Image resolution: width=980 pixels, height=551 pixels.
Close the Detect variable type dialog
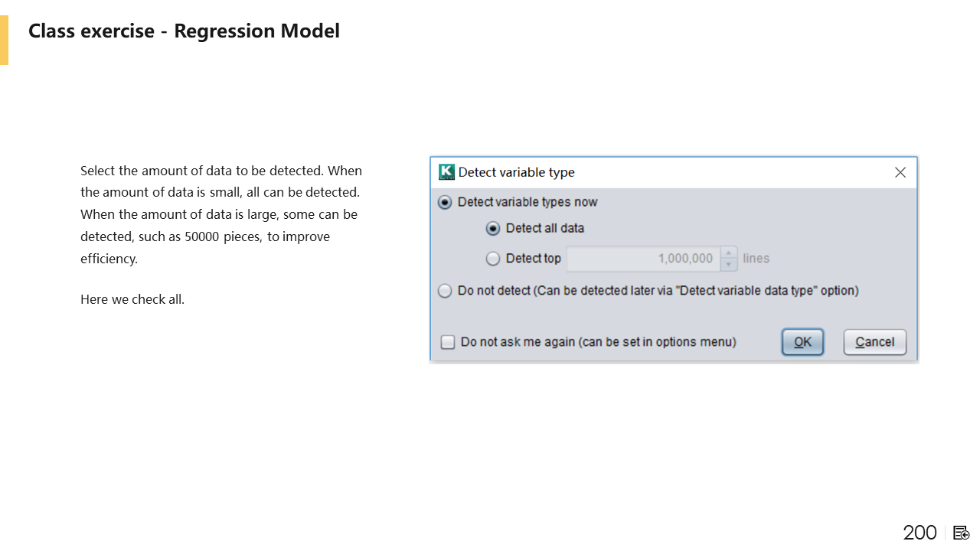(900, 172)
